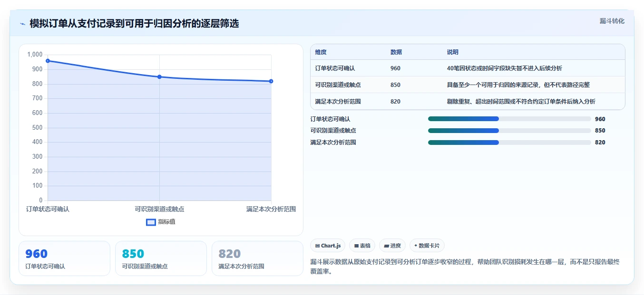Click table value 960
Screen dimensions: 644x295
[x=395, y=68]
